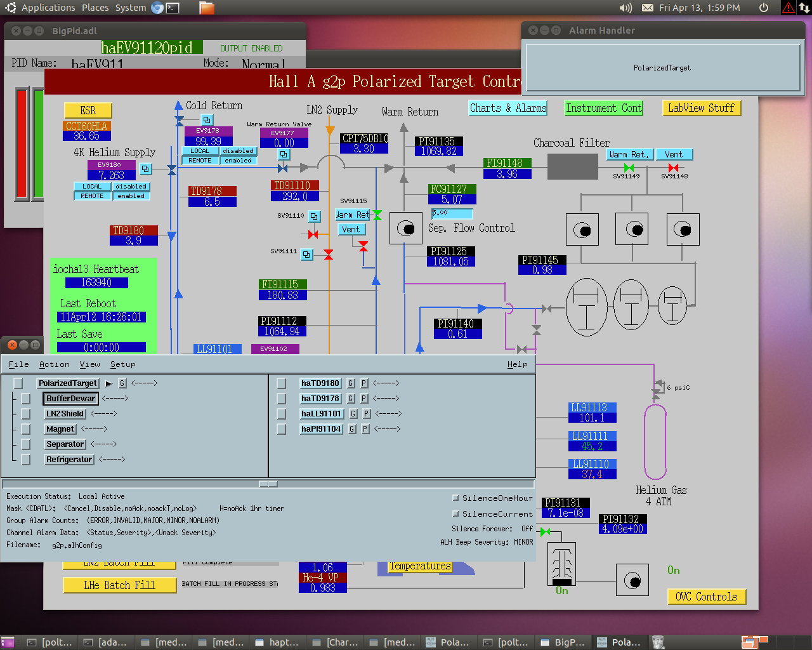Open the ESR related display button
Screen dimensions: 812x650
click(88, 110)
